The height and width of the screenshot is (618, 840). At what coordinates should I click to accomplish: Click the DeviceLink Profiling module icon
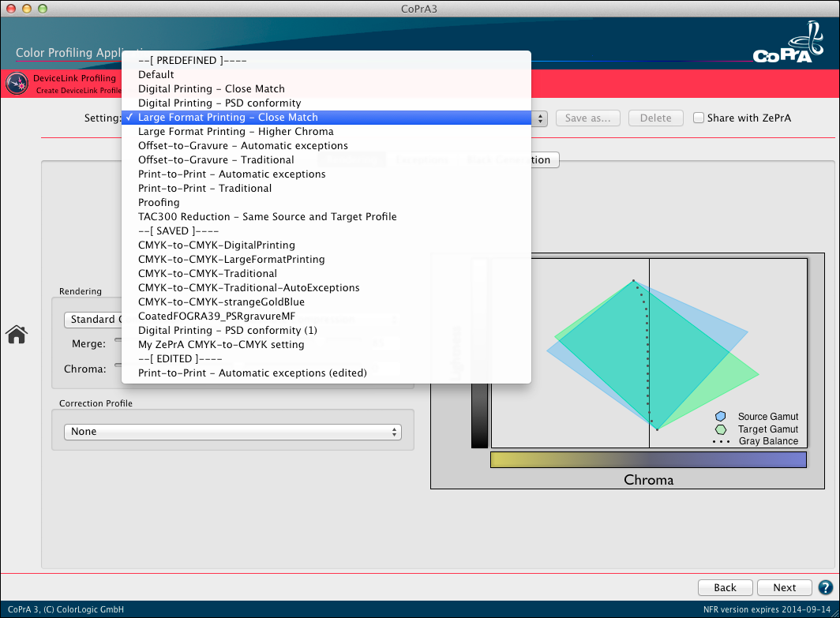click(x=17, y=84)
